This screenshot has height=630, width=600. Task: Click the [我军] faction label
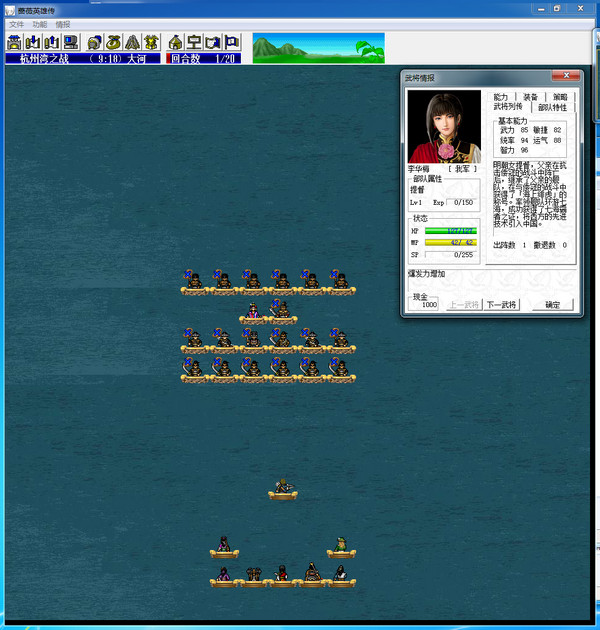463,169
